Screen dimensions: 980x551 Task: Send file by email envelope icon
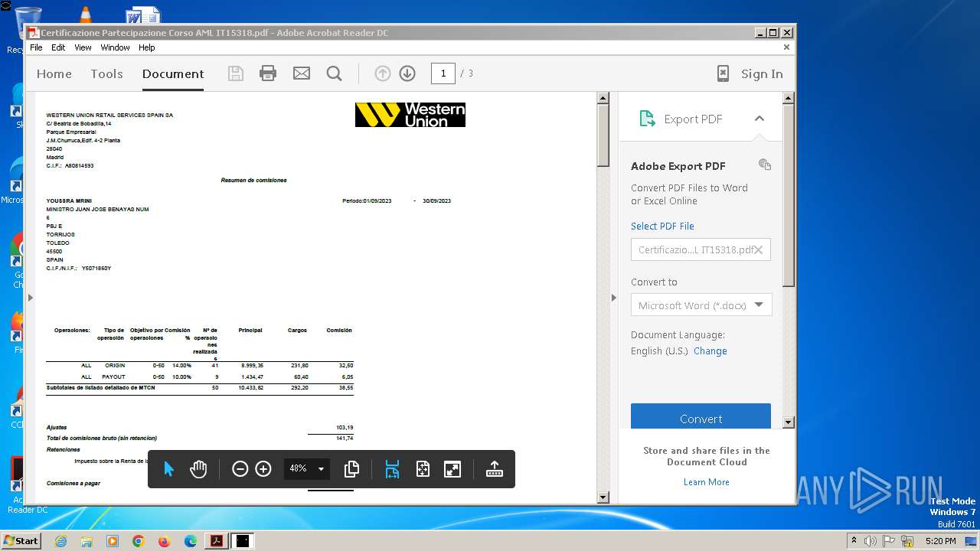pos(302,73)
